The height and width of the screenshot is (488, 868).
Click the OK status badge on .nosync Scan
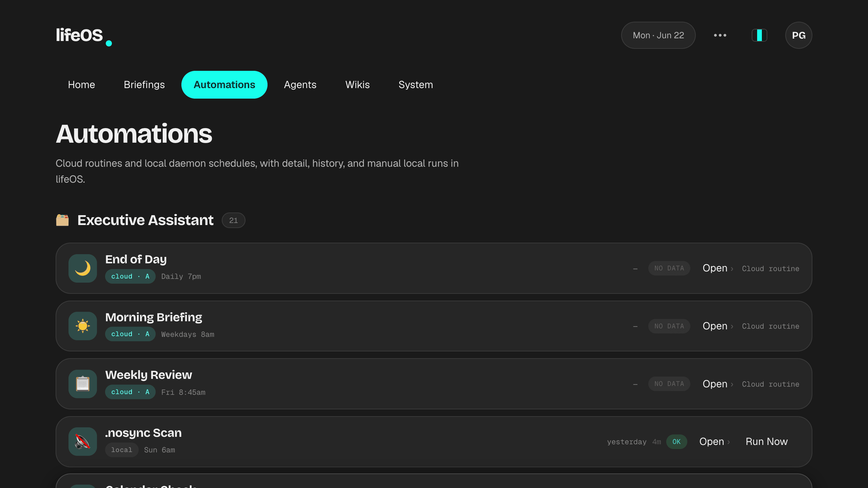(x=676, y=442)
